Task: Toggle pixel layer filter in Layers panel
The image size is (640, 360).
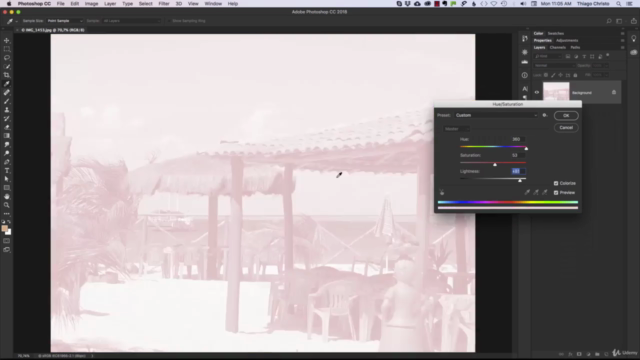Action: click(568, 56)
